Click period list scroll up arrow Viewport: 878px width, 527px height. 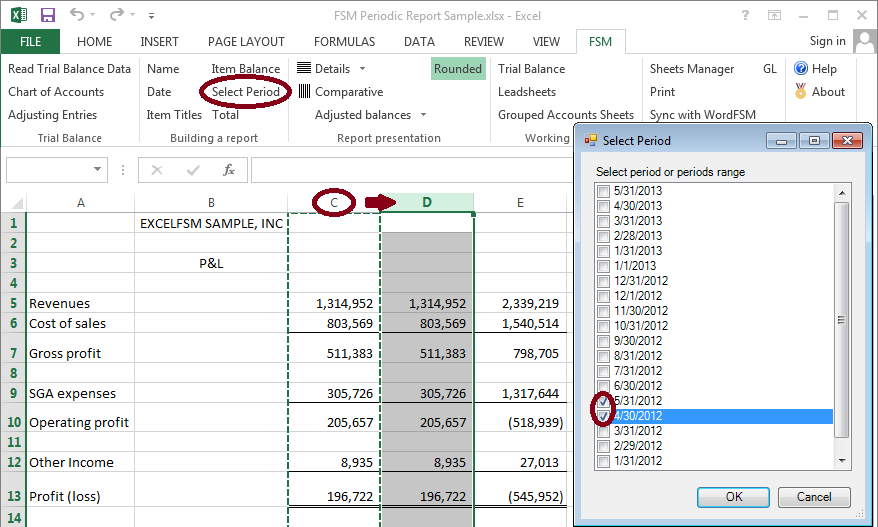(x=842, y=193)
